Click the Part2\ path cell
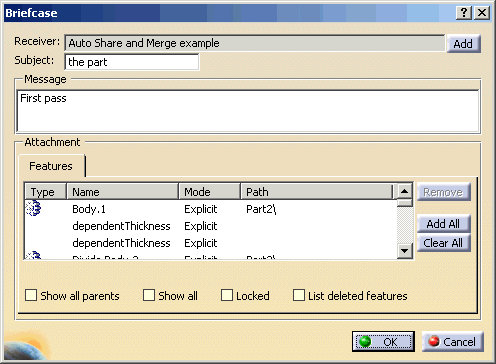The width and height of the screenshot is (496, 364). [x=261, y=209]
